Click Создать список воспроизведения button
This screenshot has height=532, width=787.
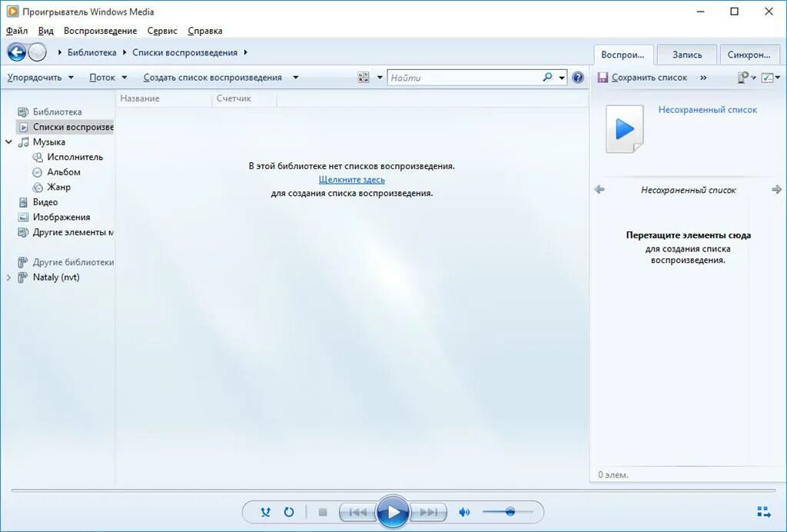point(213,78)
